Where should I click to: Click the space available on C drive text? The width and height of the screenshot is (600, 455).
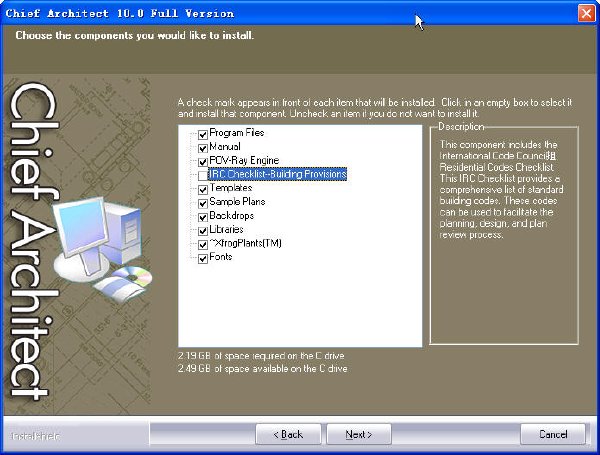[x=262, y=369]
